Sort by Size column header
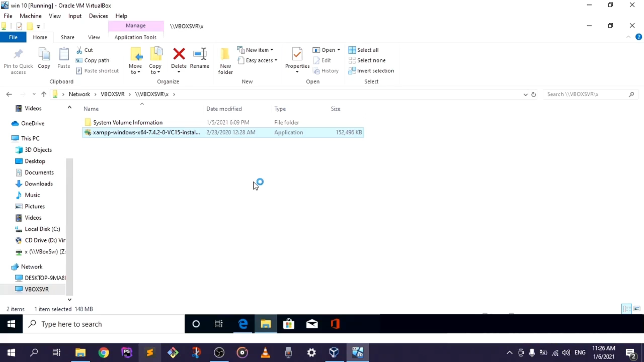Viewport: 644px width, 362px height. click(335, 109)
